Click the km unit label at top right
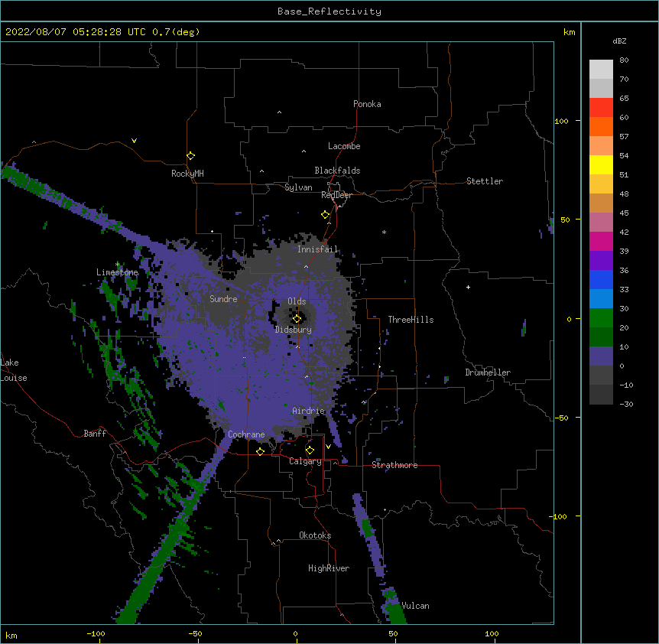 [570, 32]
